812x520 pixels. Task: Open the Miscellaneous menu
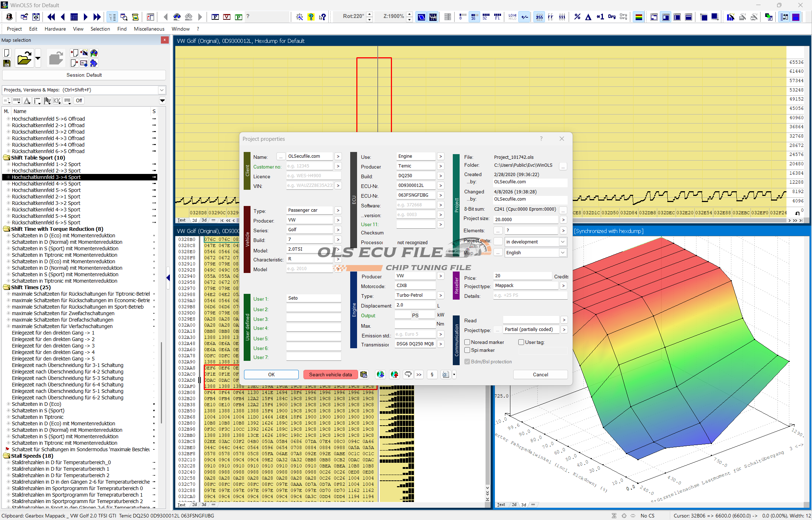149,29
